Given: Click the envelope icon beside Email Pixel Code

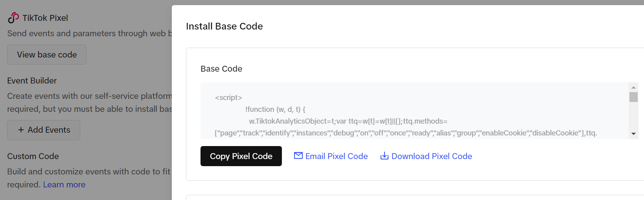Looking at the screenshot, I should [x=298, y=156].
